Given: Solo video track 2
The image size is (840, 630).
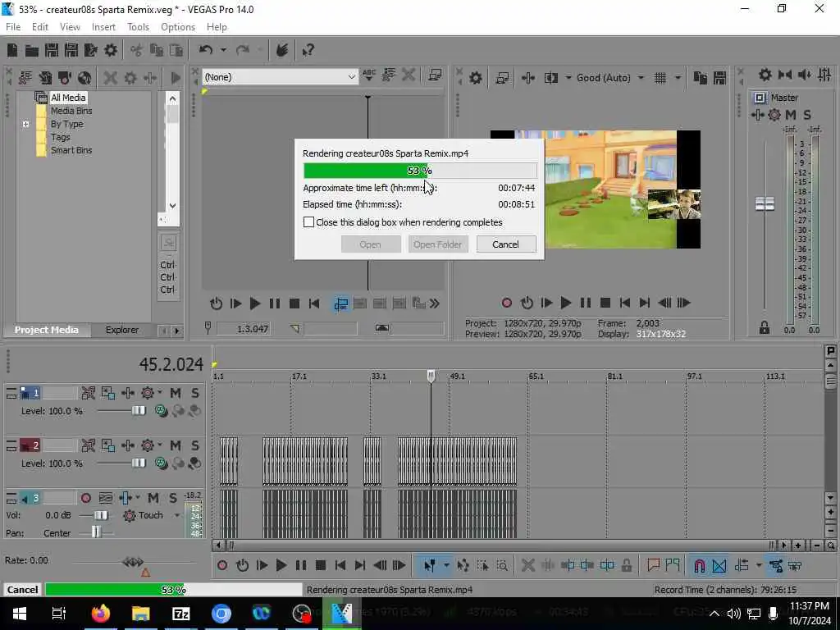Looking at the screenshot, I should click(195, 445).
